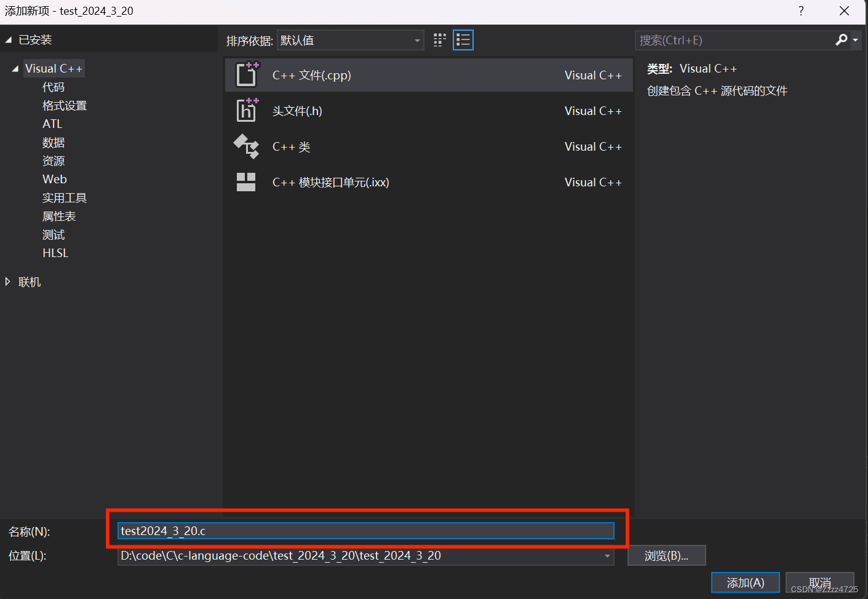
Task: Click Visual C++ type in C++ 类 row
Action: pyautogui.click(x=594, y=147)
